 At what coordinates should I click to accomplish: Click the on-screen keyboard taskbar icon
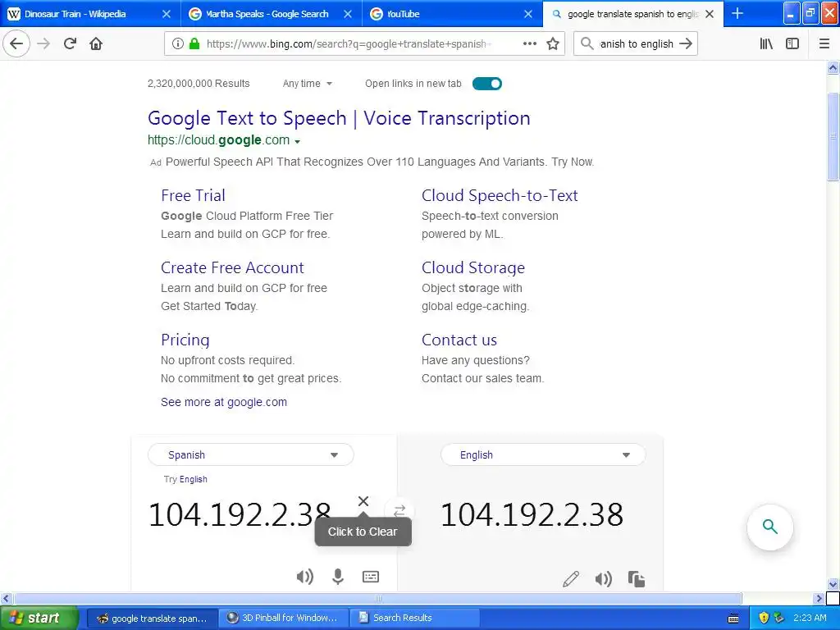733,619
